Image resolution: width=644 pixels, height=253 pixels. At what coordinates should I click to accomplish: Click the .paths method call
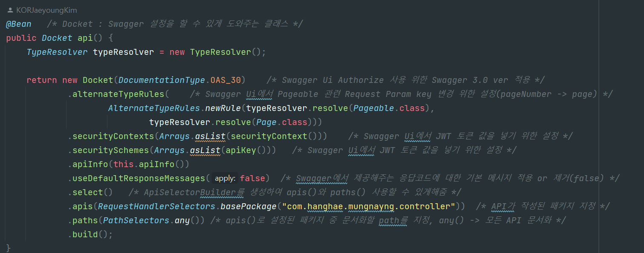pos(83,220)
